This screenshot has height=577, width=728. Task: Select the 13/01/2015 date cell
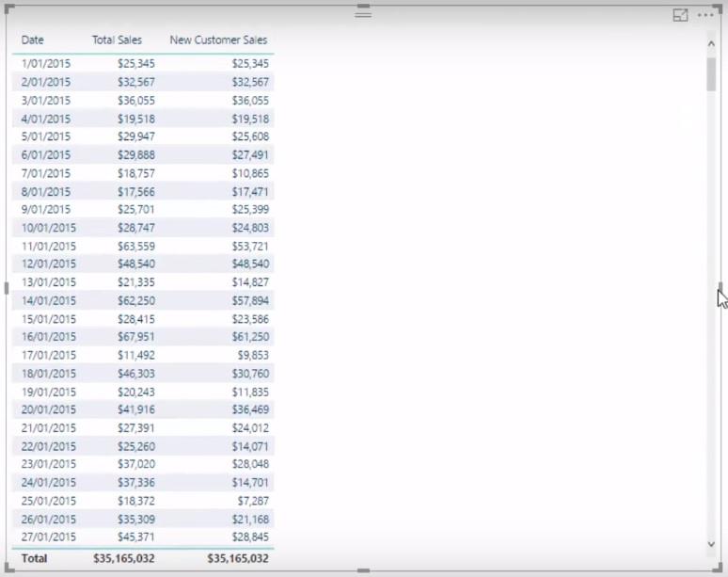(49, 282)
